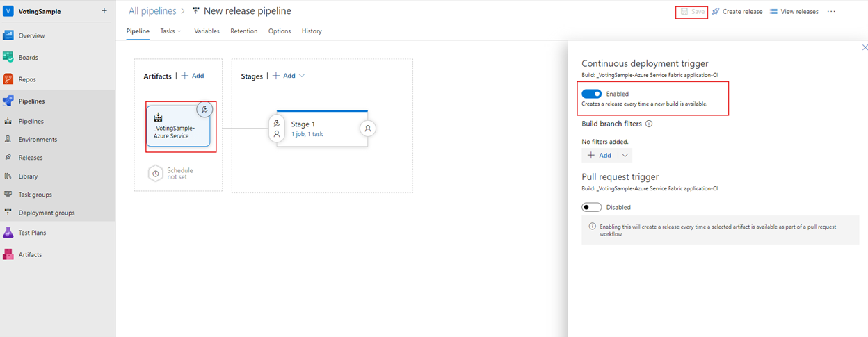Click the Deployment groups icon
Screen dimensions: 868x337
[8, 213]
